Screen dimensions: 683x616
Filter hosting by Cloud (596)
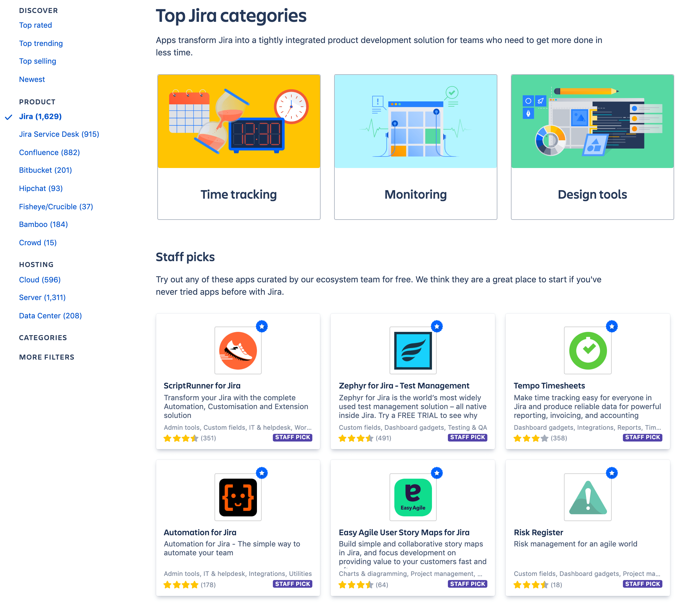[x=40, y=280]
